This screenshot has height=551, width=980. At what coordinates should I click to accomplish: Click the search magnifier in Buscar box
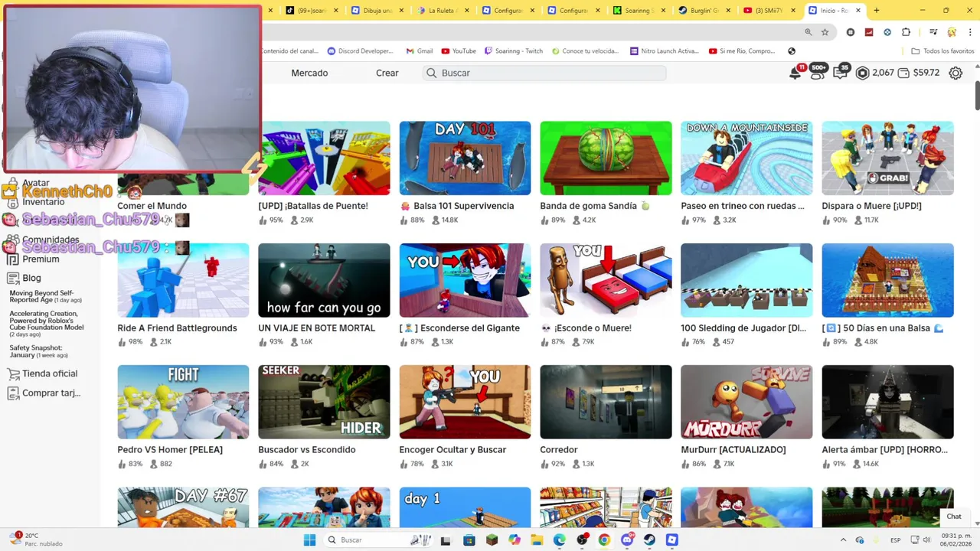coord(431,73)
